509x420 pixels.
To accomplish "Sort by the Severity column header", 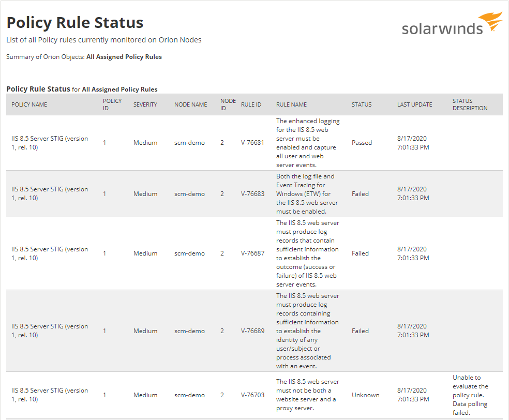I will (x=145, y=104).
